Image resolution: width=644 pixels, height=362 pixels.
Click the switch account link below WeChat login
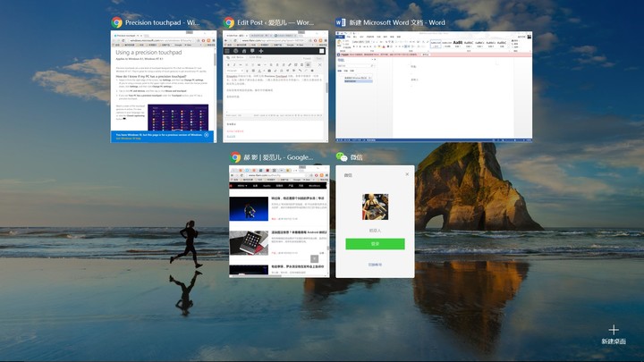(x=375, y=264)
